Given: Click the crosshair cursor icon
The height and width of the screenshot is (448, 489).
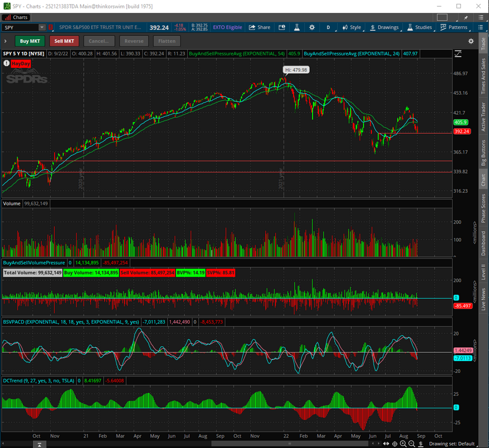Looking at the screenshot, I should pos(394,444).
